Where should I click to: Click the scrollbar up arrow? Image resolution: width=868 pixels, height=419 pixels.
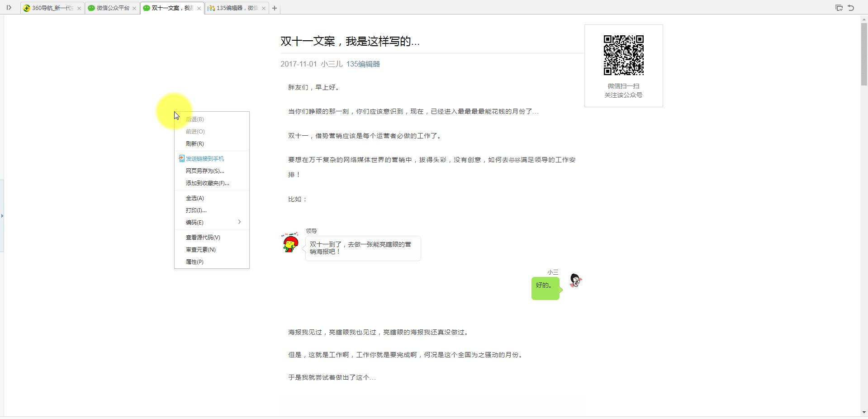864,19
